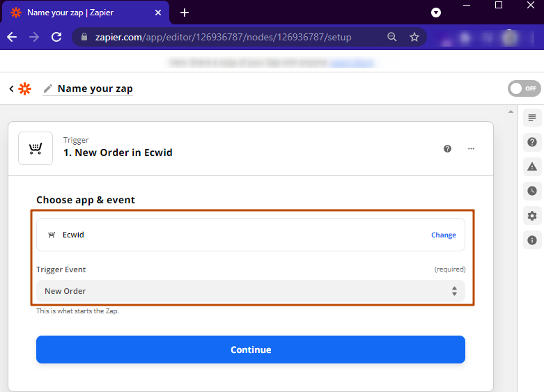This screenshot has width=544, height=392.
Task: Select the Ecwid app field
Action: coord(251,235)
